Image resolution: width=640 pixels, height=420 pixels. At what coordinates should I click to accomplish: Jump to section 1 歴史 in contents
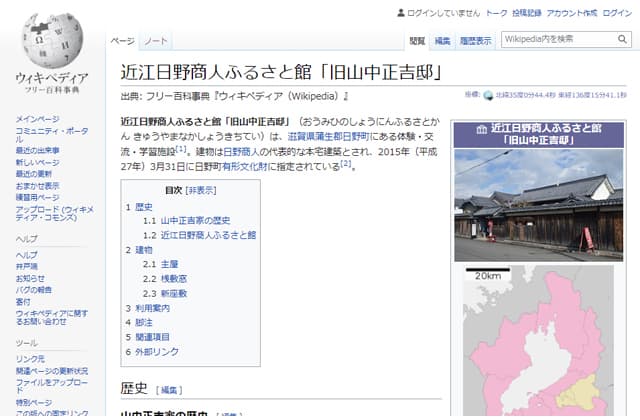tap(139, 207)
